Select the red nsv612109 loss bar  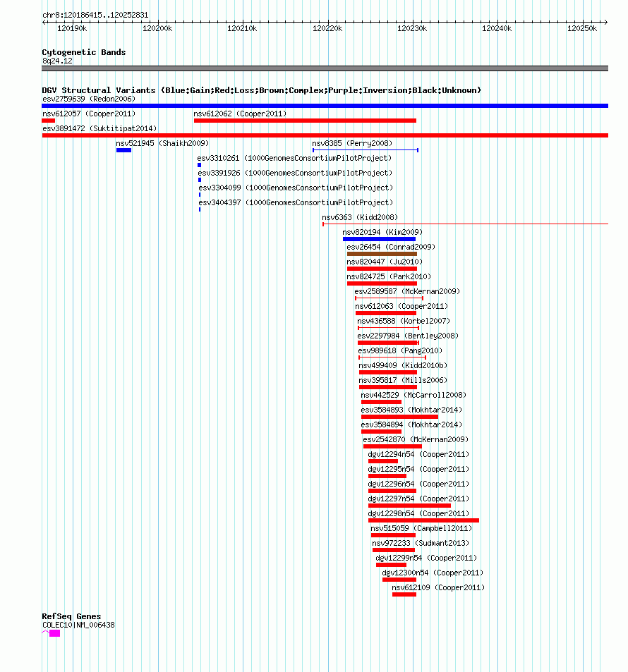coord(404,595)
